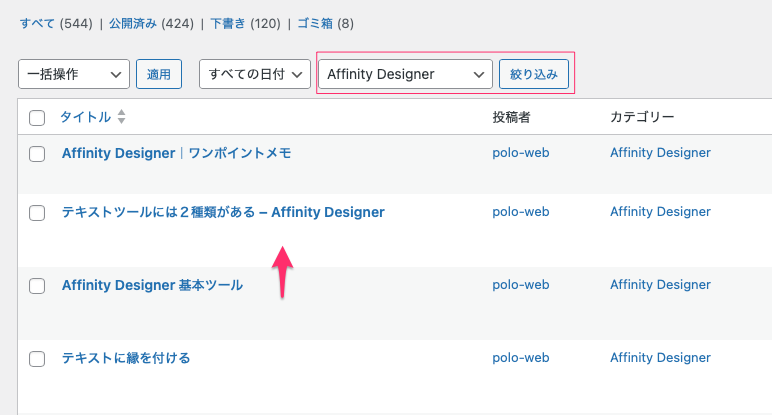
Task: Open the テキストに縁を付ける post title
Action: click(126, 358)
